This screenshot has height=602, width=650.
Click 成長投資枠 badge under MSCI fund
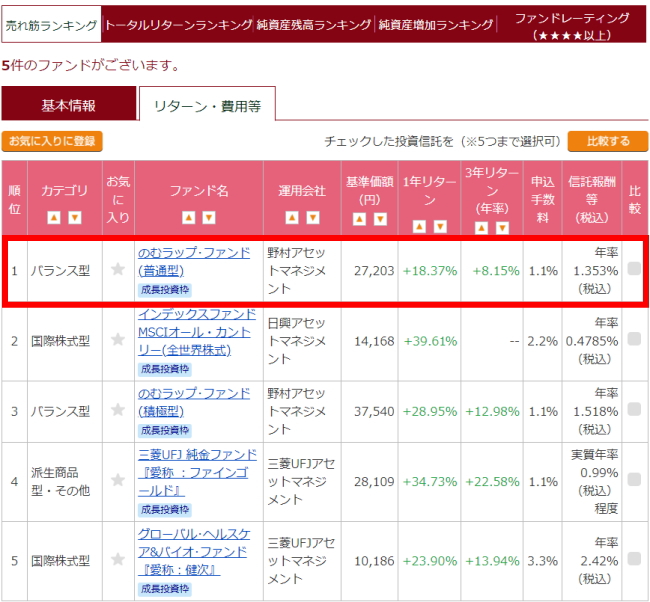pyautogui.click(x=165, y=369)
